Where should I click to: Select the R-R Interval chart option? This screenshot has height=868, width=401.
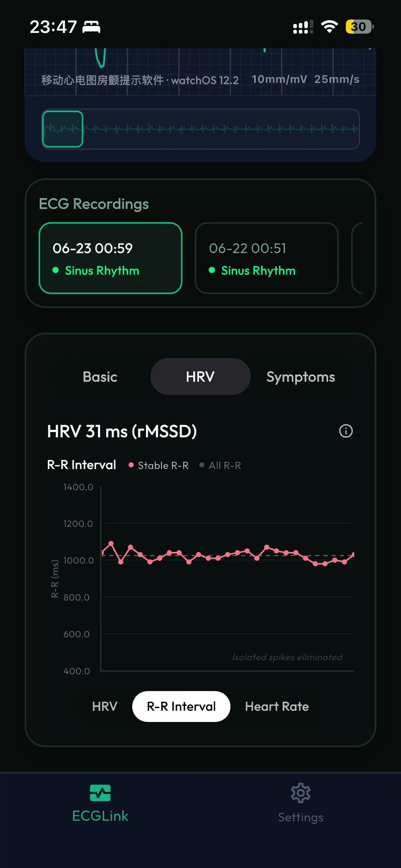[181, 706]
